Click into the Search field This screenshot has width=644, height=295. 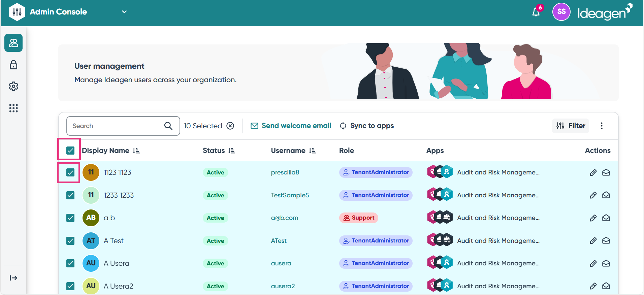click(x=116, y=126)
